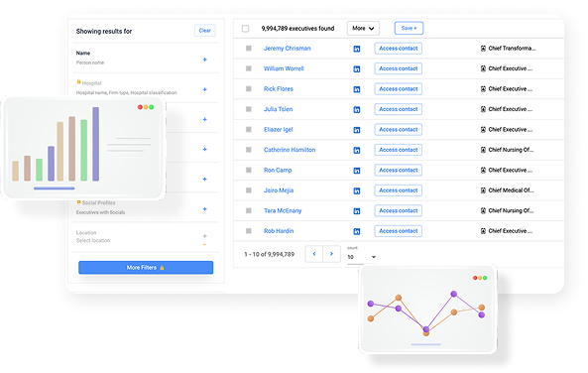Go to previous results page arrow

point(314,254)
